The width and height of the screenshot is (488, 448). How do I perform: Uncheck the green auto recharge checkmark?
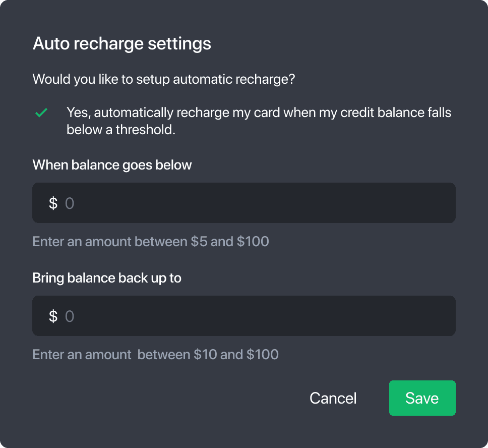point(41,113)
